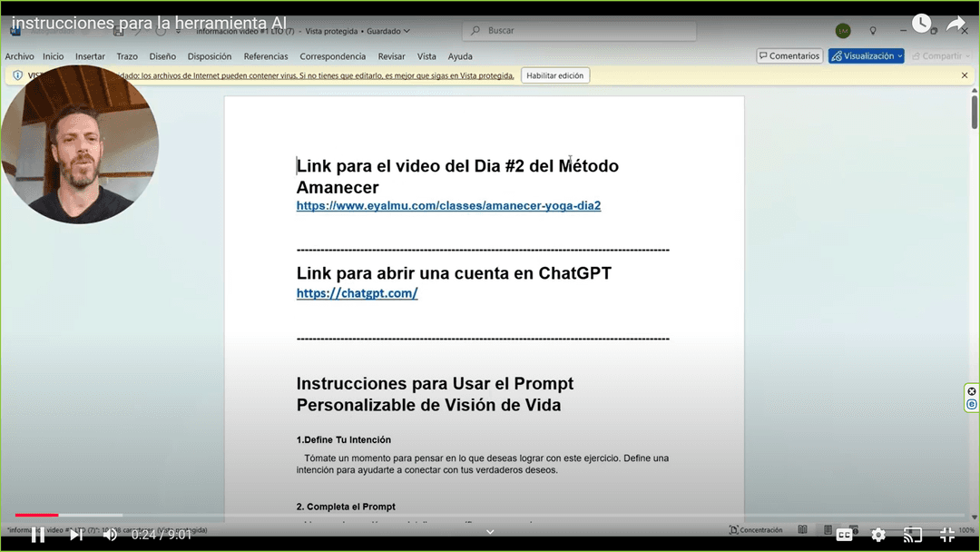Expand the Guardado file status dropdown

tap(406, 31)
